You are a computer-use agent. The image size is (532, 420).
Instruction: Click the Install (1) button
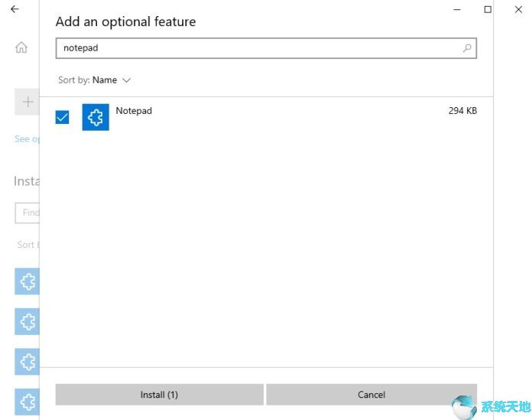click(160, 395)
